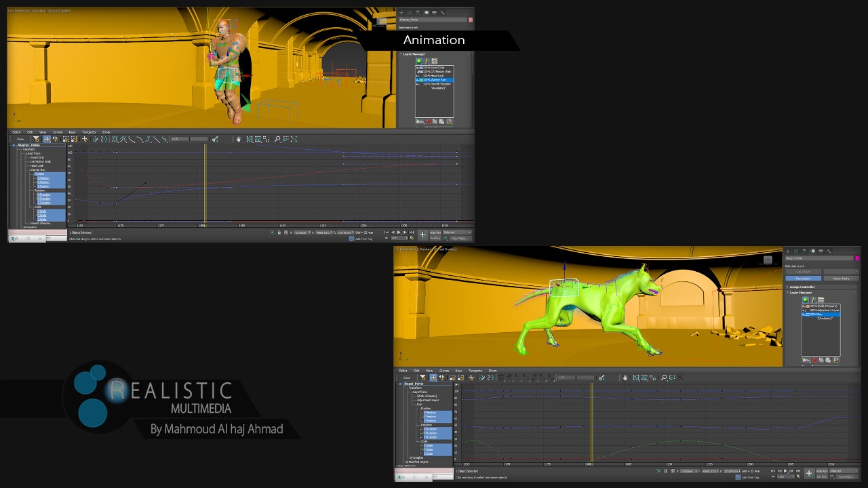
Task: Toggle Auto Key in the Beast scene window
Action: point(821,470)
